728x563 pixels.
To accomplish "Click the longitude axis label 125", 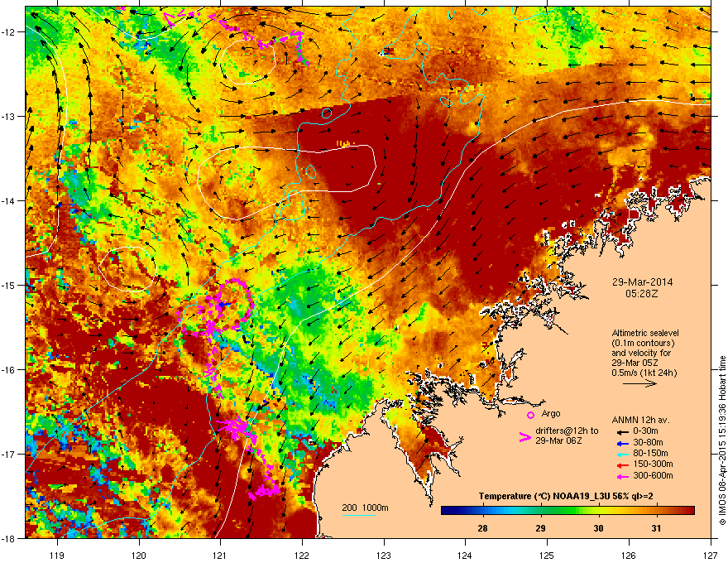I will pyautogui.click(x=547, y=555).
